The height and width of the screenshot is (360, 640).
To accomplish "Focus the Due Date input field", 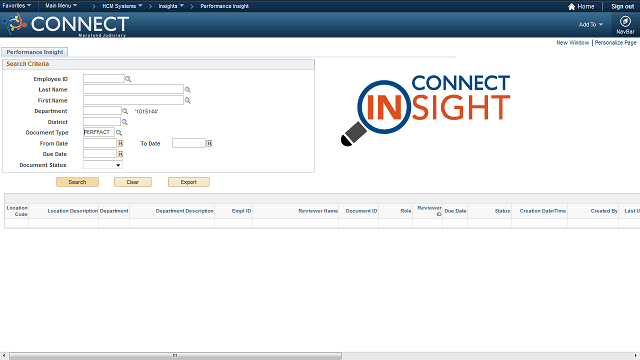I will [x=100, y=154].
